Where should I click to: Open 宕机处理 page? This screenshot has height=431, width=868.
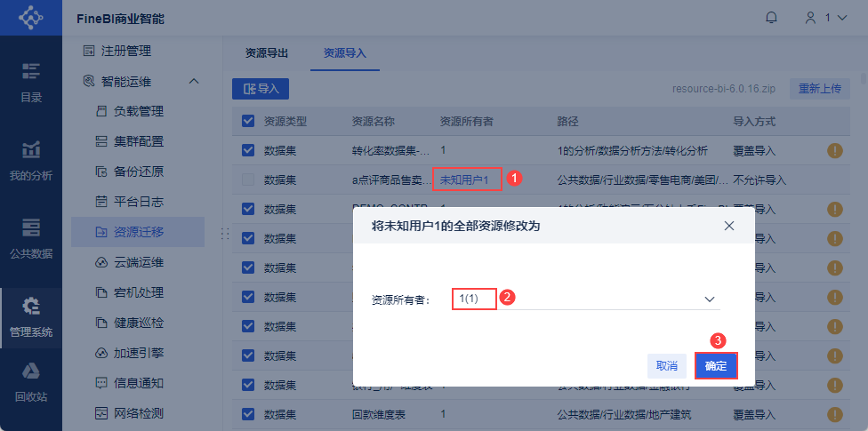(138, 292)
